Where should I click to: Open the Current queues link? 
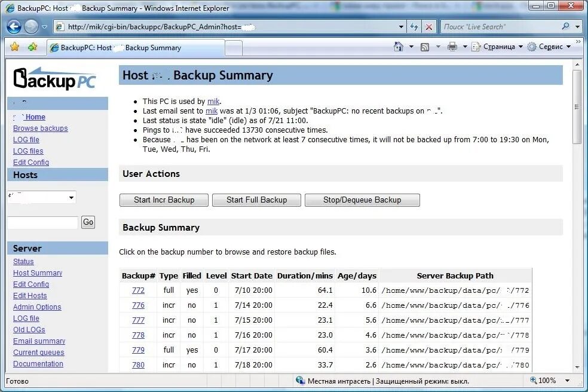39,352
